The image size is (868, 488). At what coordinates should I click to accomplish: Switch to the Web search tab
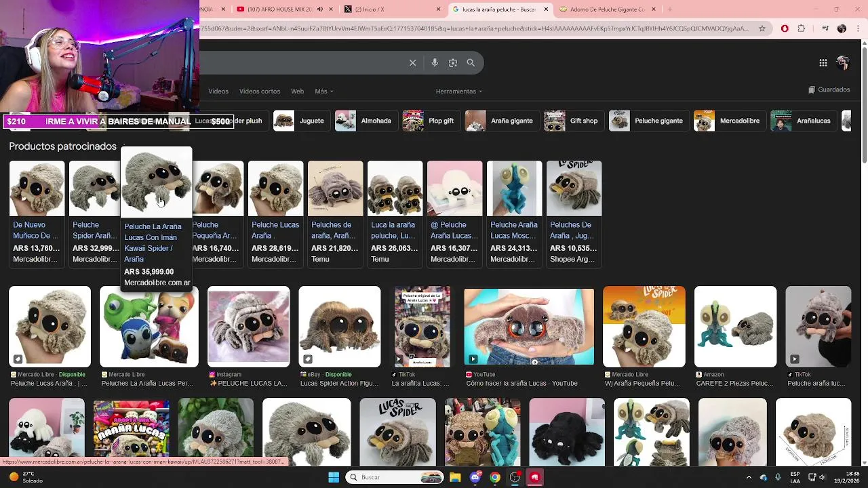tap(297, 91)
